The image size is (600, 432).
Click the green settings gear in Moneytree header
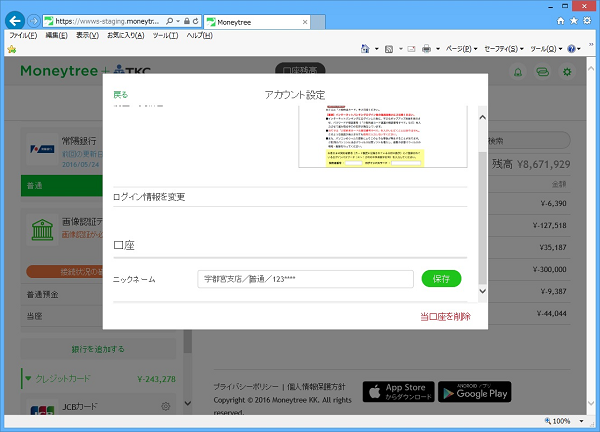pos(567,72)
